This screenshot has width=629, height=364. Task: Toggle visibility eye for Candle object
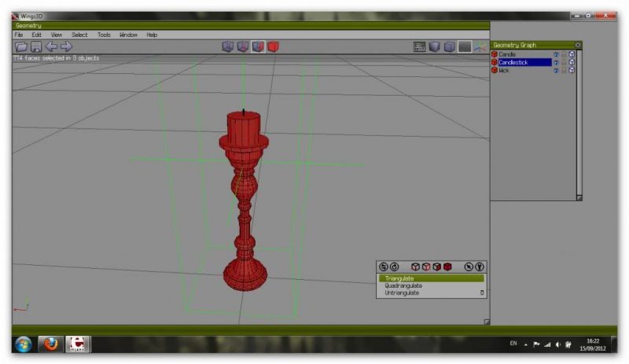tap(555, 54)
